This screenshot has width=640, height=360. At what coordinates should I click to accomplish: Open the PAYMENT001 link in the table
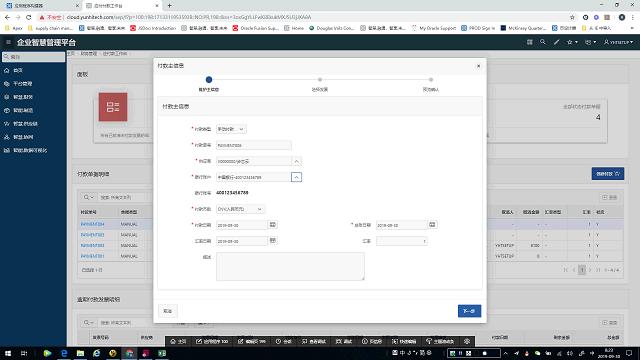point(92,256)
